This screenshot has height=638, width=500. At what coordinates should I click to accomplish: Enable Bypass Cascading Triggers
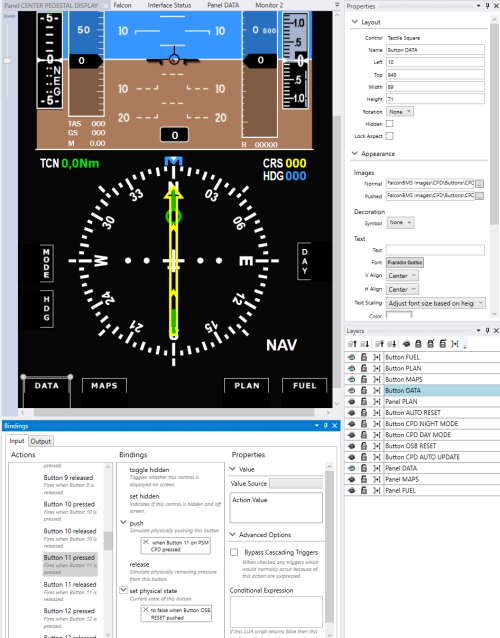click(234, 552)
